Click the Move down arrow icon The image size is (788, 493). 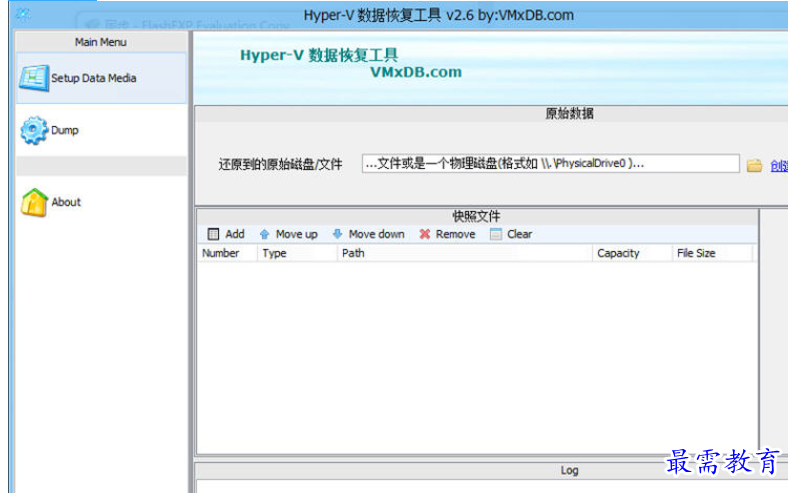[x=337, y=234]
